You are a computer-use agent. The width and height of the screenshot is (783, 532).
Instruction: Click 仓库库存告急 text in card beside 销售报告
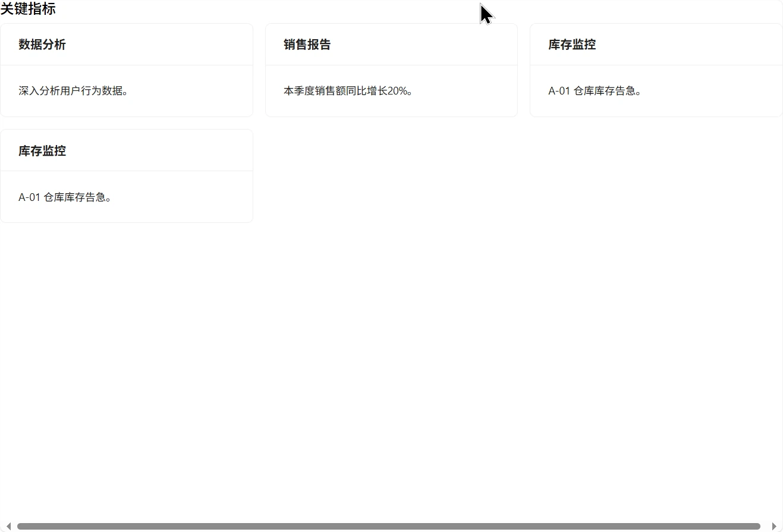click(606, 91)
